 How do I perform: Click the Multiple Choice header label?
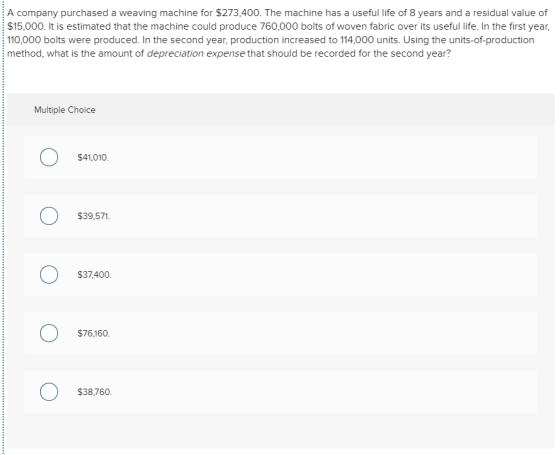65,110
